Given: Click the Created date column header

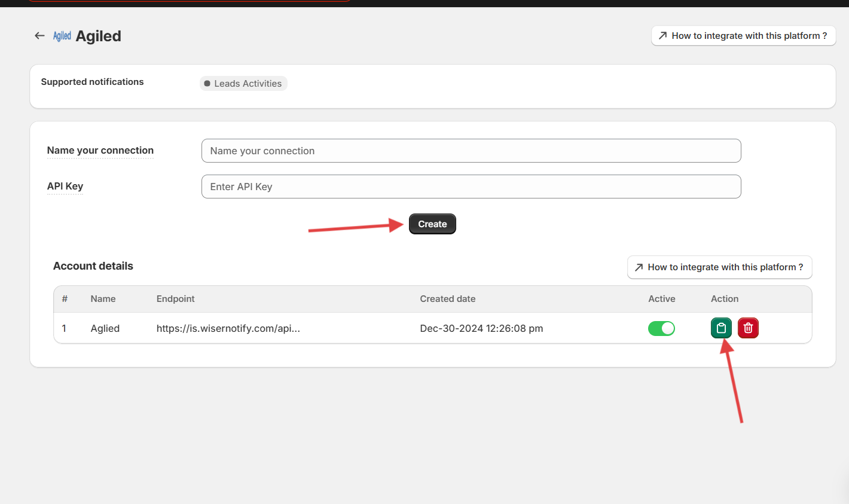Looking at the screenshot, I should pyautogui.click(x=448, y=299).
